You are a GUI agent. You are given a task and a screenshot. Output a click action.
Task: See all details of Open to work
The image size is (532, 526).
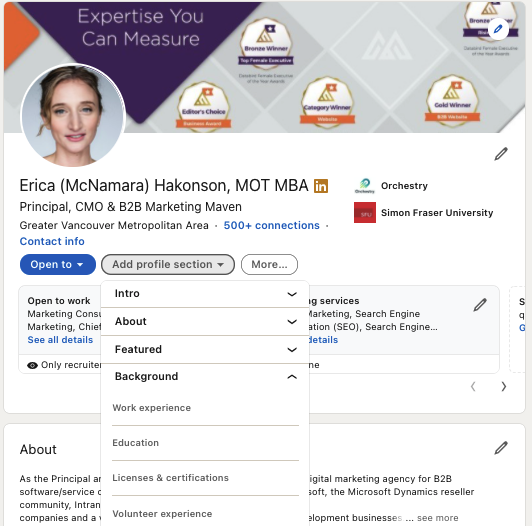click(60, 340)
